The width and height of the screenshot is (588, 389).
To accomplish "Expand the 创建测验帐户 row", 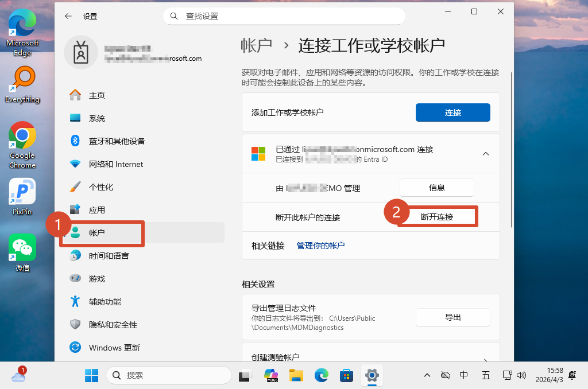I will [485, 357].
